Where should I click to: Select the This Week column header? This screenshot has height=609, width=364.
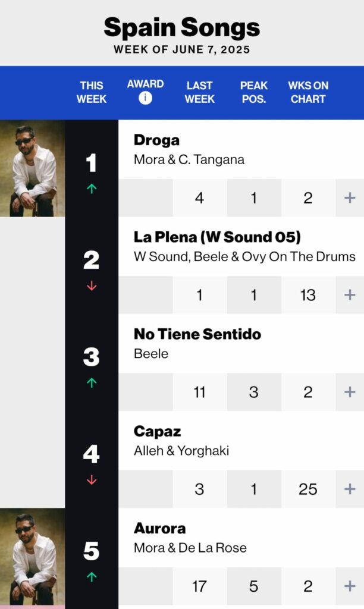point(92,92)
